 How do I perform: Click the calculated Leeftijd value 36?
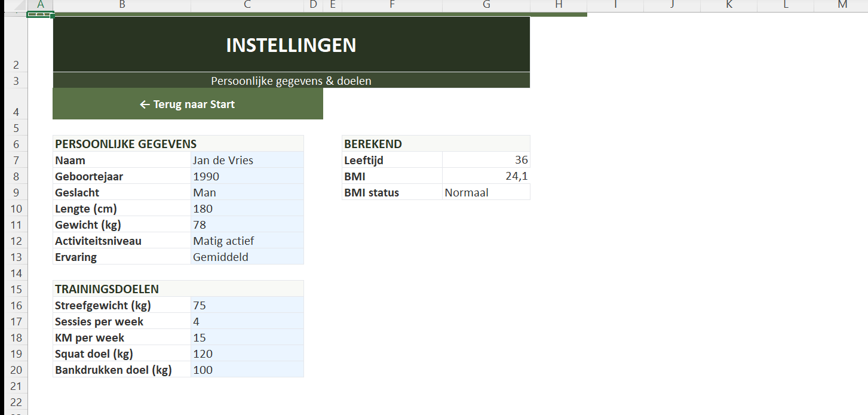point(486,160)
